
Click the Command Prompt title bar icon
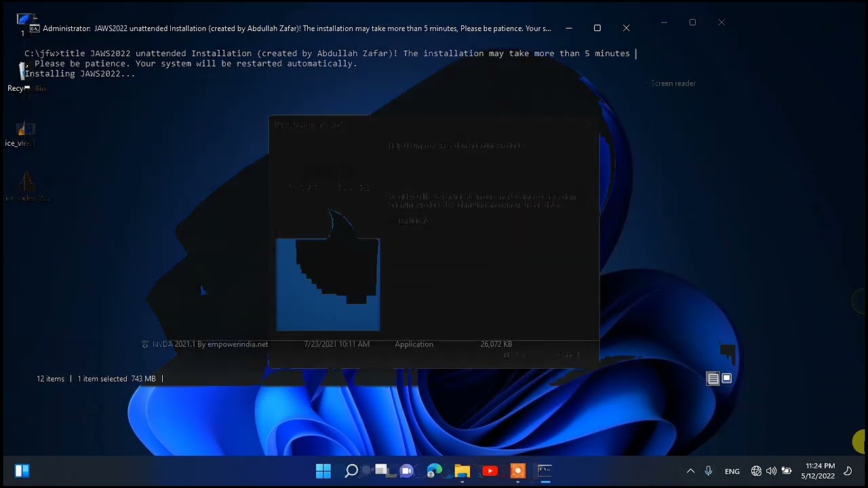tap(35, 28)
